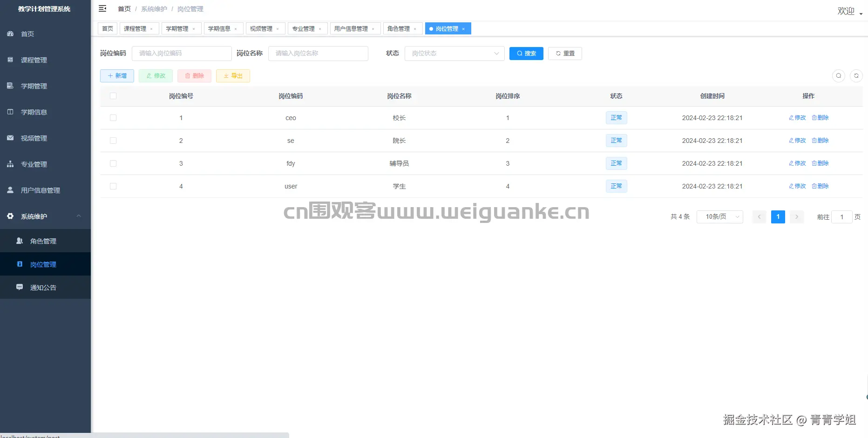
Task: Close the 角色管理 tab
Action: coord(415,29)
